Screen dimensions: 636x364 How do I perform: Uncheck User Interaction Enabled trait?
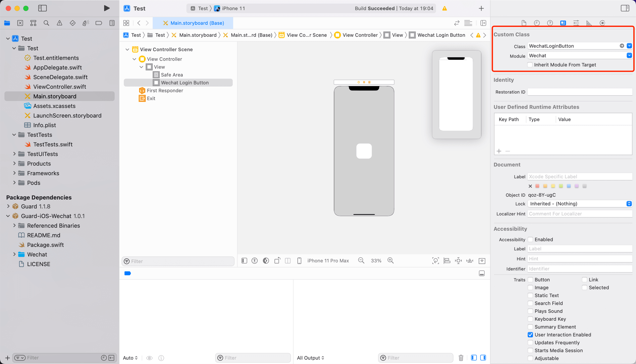(530, 335)
